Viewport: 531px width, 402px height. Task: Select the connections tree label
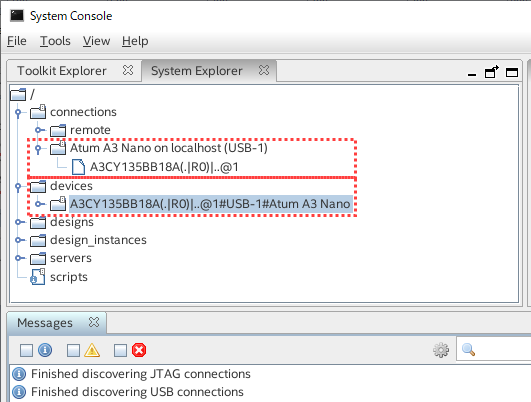pos(83,112)
